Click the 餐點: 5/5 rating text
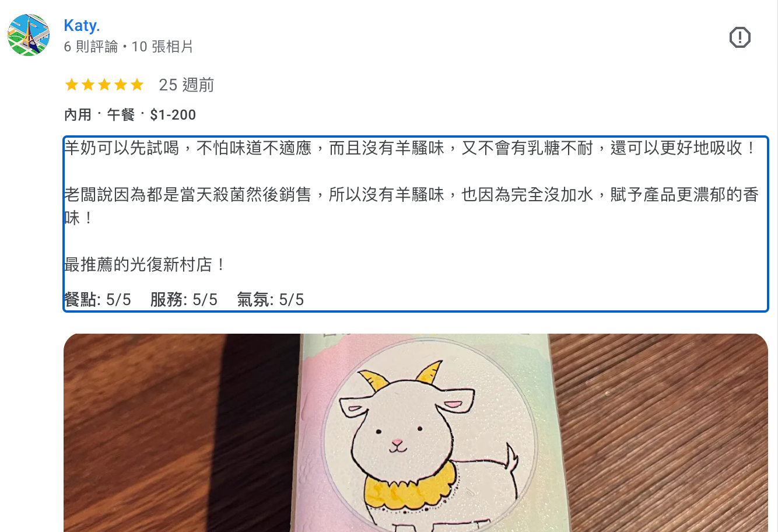778x532 pixels. [x=97, y=300]
